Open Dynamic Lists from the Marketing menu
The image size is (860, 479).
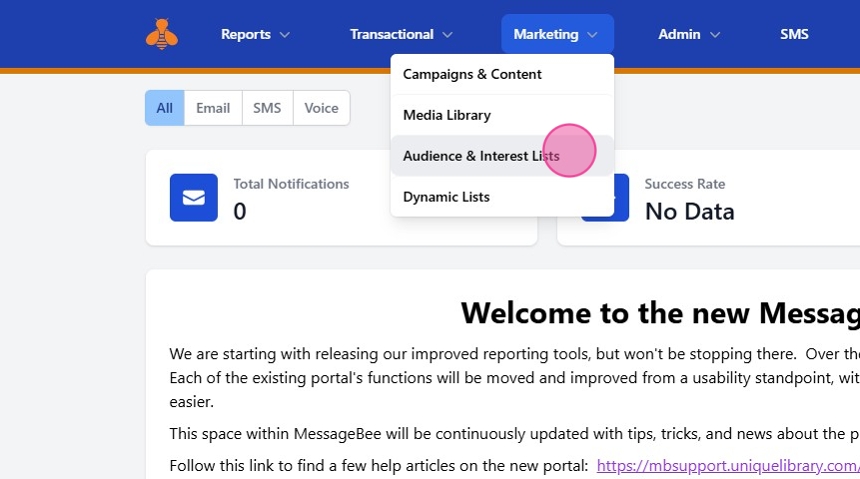[502, 197]
